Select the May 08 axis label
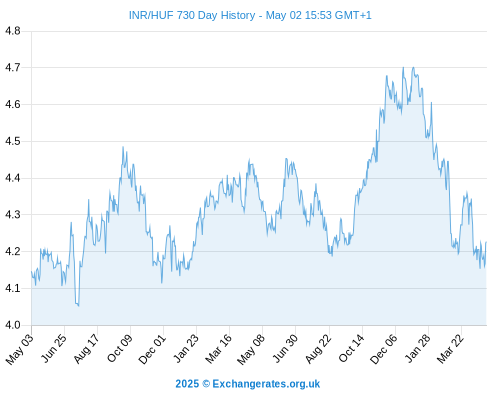Viewport: 495px width, 400px height. 251,349
